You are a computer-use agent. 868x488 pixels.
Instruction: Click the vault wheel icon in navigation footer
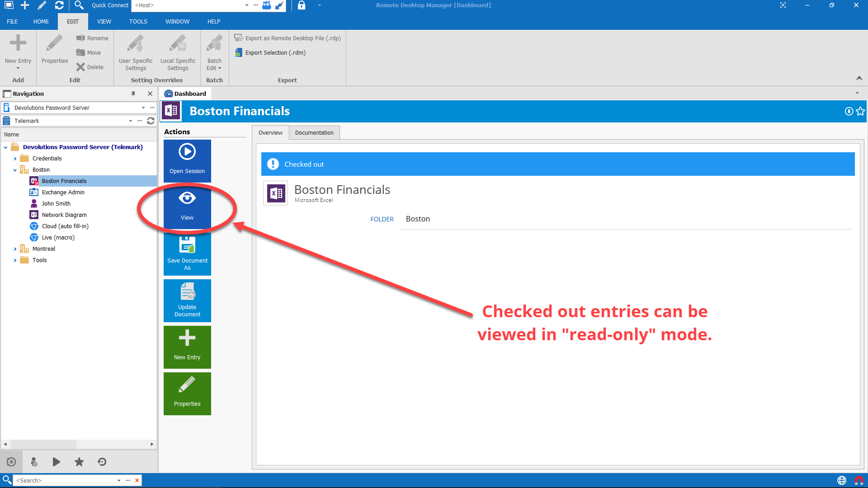point(11,462)
